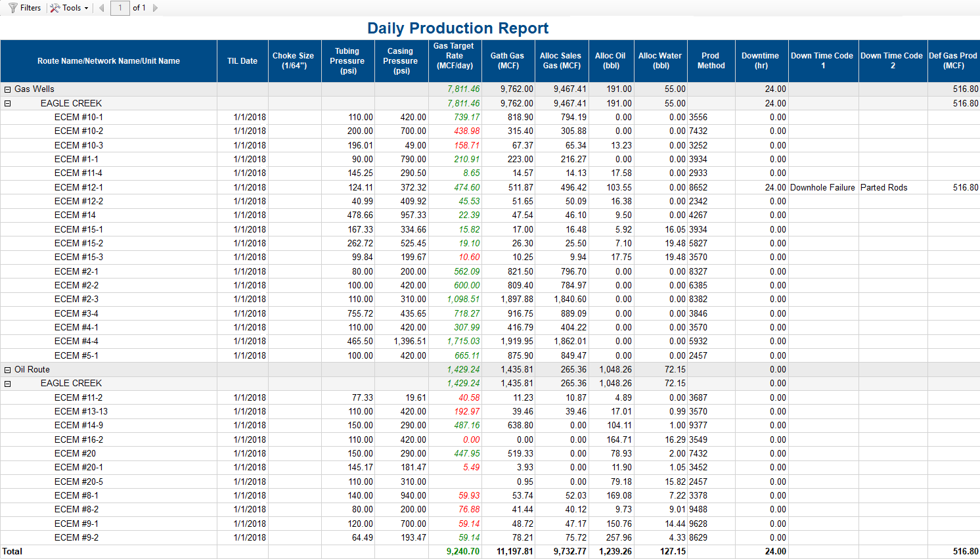This screenshot has height=559, width=980.
Task: Select the ECEM #12-2 row name
Action: point(79,201)
